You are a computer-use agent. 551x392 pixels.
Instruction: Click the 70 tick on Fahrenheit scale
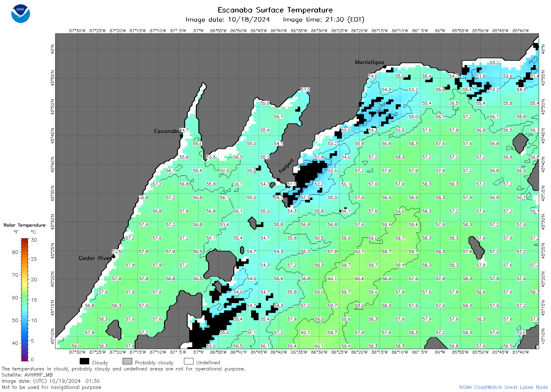(x=15, y=275)
